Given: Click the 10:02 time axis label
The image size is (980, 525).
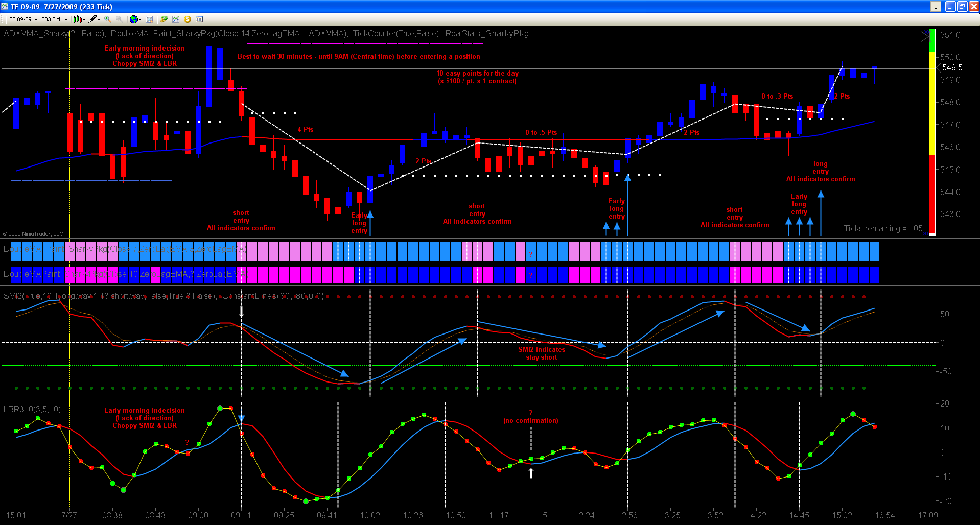Looking at the screenshot, I should coord(370,515).
